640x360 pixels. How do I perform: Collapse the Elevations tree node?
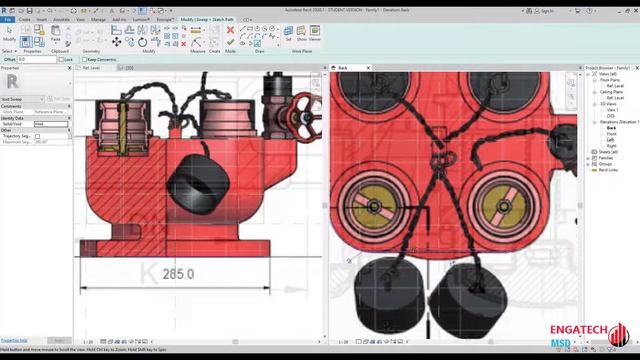click(x=595, y=122)
